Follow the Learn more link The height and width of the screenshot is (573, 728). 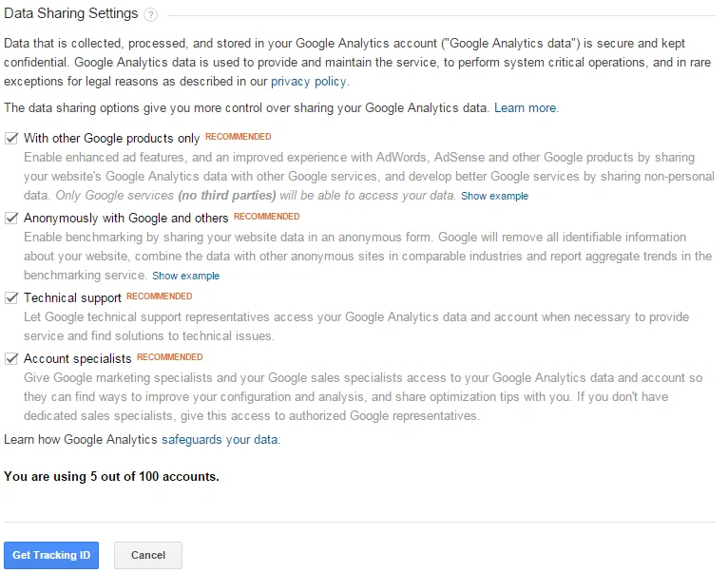(526, 107)
